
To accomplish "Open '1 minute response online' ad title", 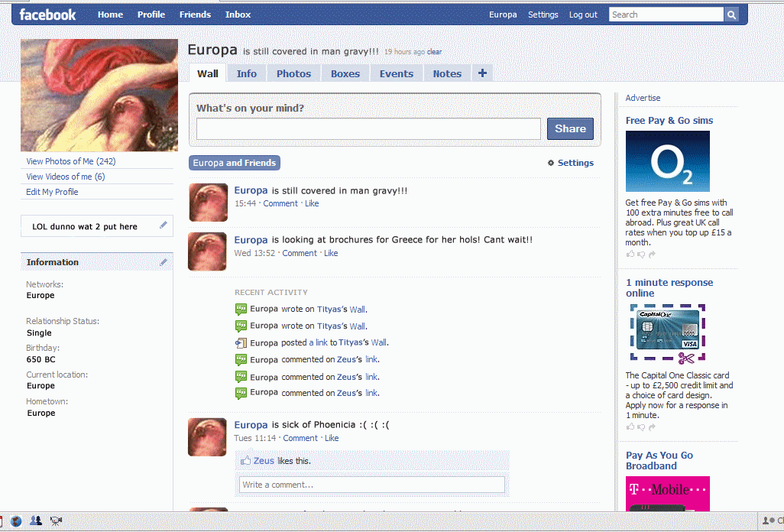I will click(669, 287).
